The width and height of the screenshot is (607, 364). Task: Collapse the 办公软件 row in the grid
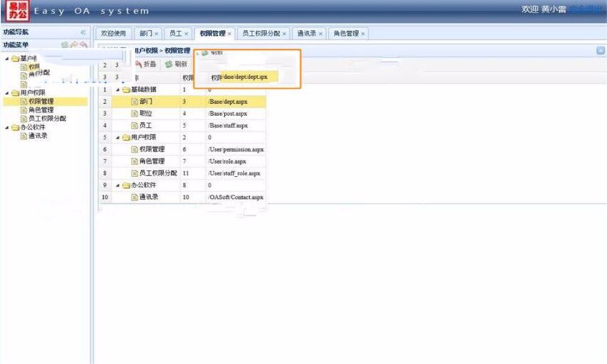(118, 185)
